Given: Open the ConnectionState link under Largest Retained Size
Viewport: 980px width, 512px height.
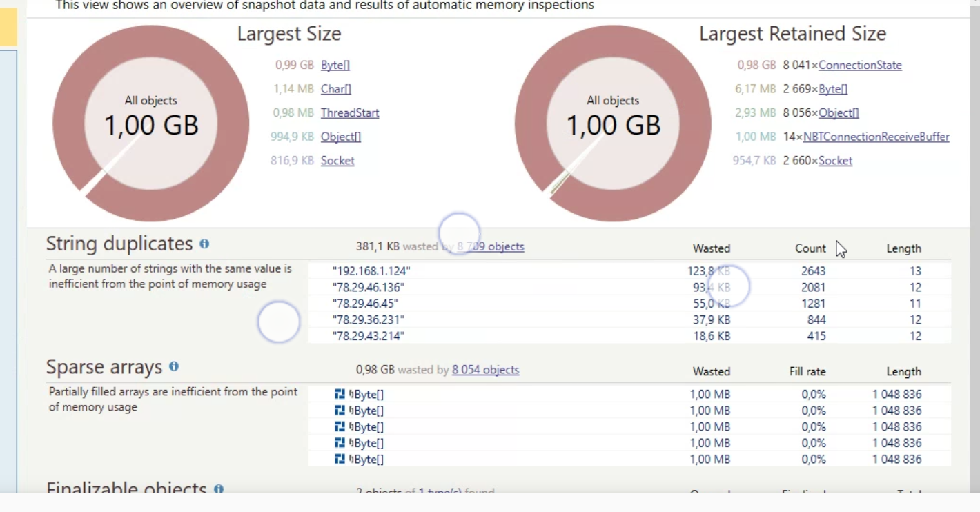Looking at the screenshot, I should tap(860, 65).
